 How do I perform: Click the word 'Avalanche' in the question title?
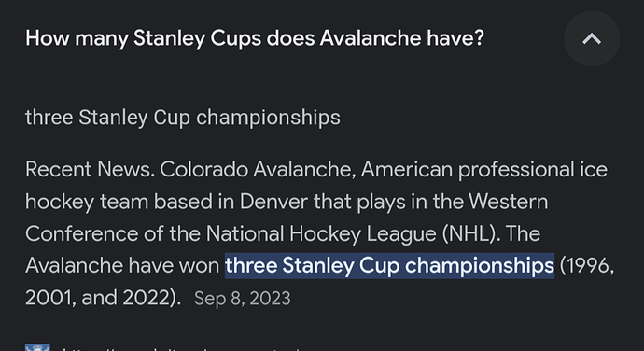pyautogui.click(x=371, y=38)
